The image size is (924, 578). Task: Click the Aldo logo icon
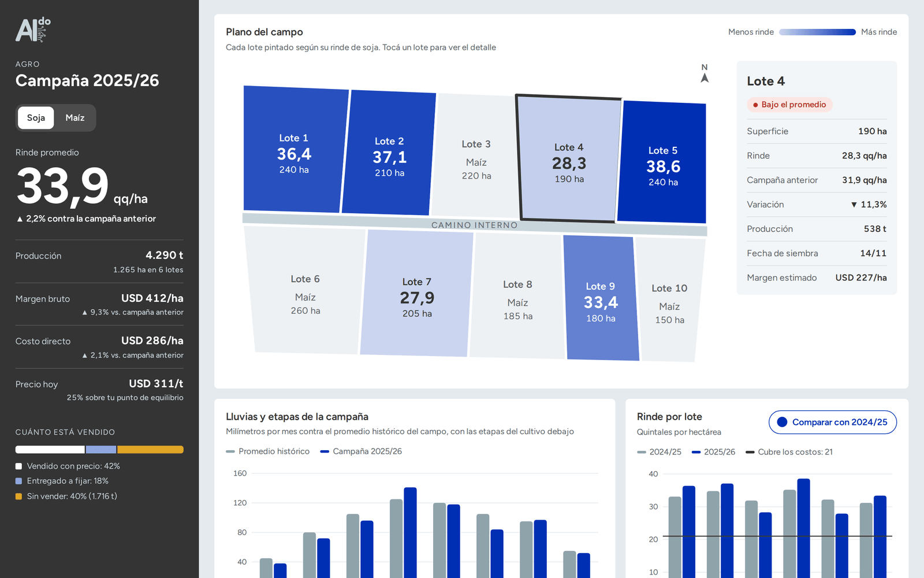coord(33,29)
